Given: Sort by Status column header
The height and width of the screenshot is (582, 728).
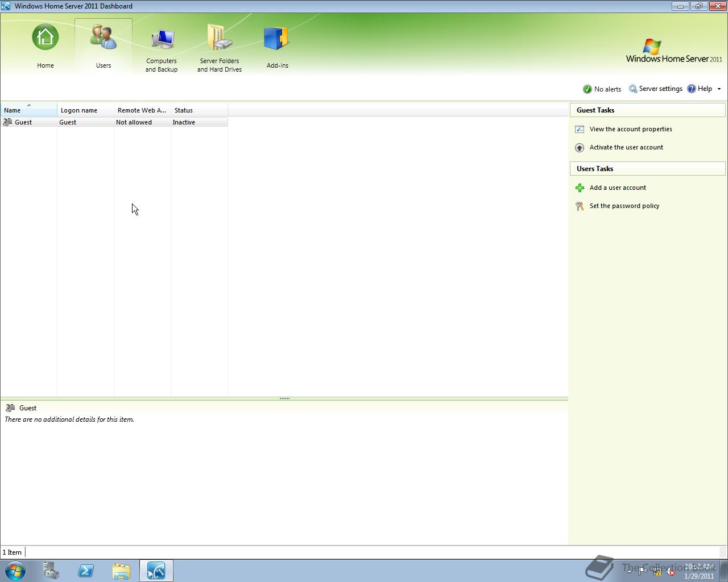Looking at the screenshot, I should pos(200,110).
